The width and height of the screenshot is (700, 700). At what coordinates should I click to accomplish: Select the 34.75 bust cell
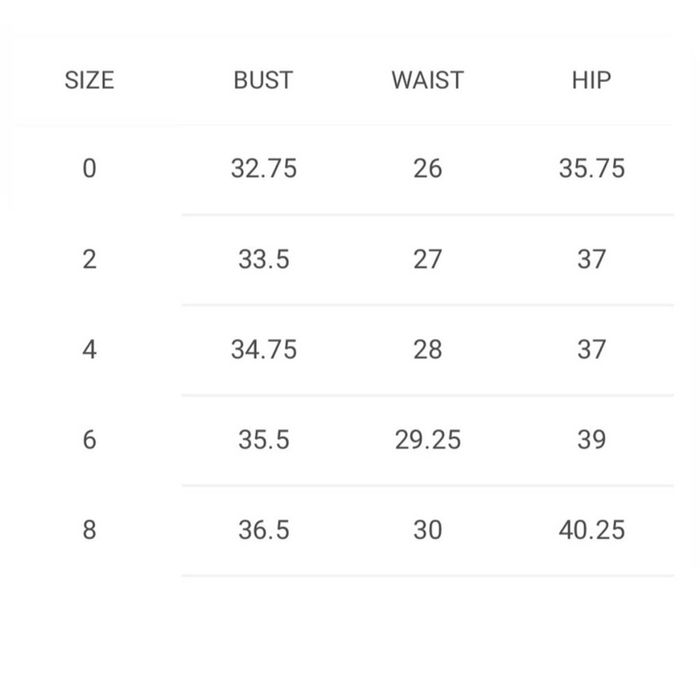pos(263,350)
